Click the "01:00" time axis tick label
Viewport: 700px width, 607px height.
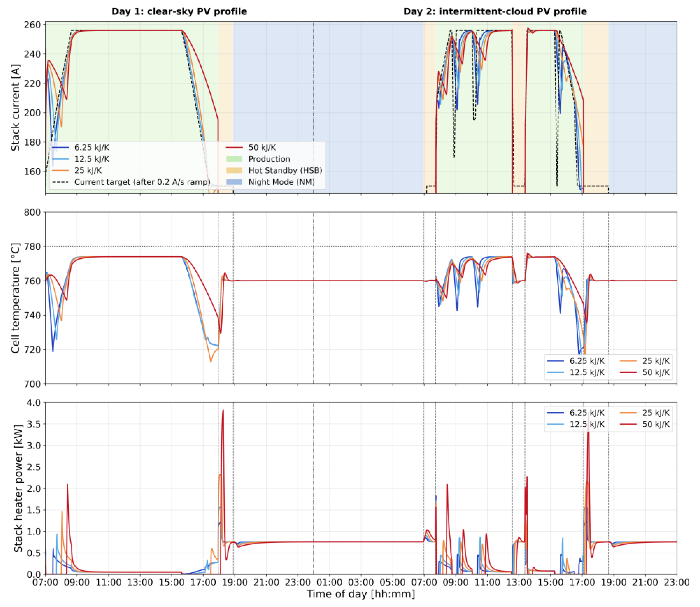[x=329, y=583]
